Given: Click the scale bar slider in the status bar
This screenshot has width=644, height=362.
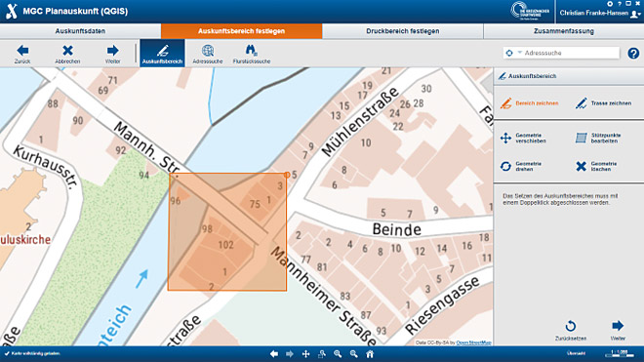Looking at the screenshot, I should coord(620,355).
